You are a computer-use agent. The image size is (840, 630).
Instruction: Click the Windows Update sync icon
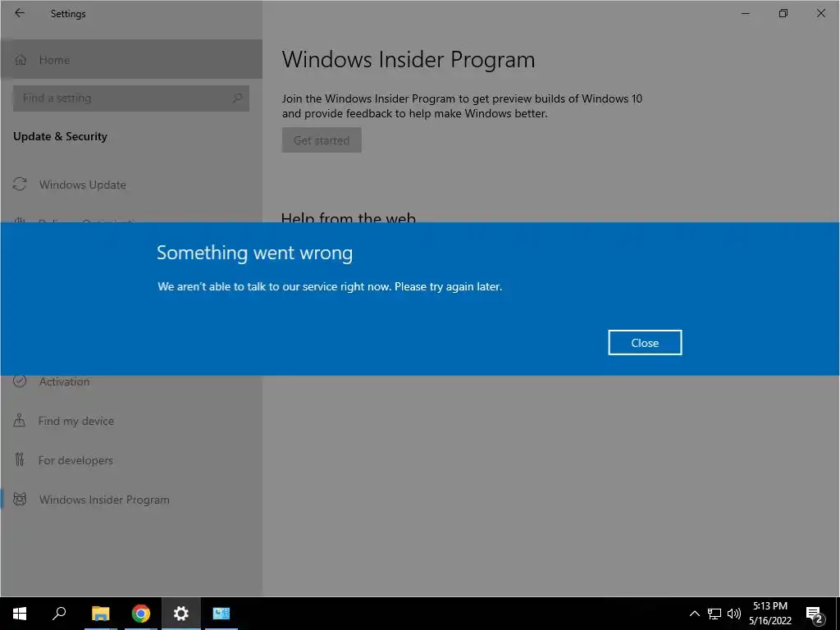(20, 185)
